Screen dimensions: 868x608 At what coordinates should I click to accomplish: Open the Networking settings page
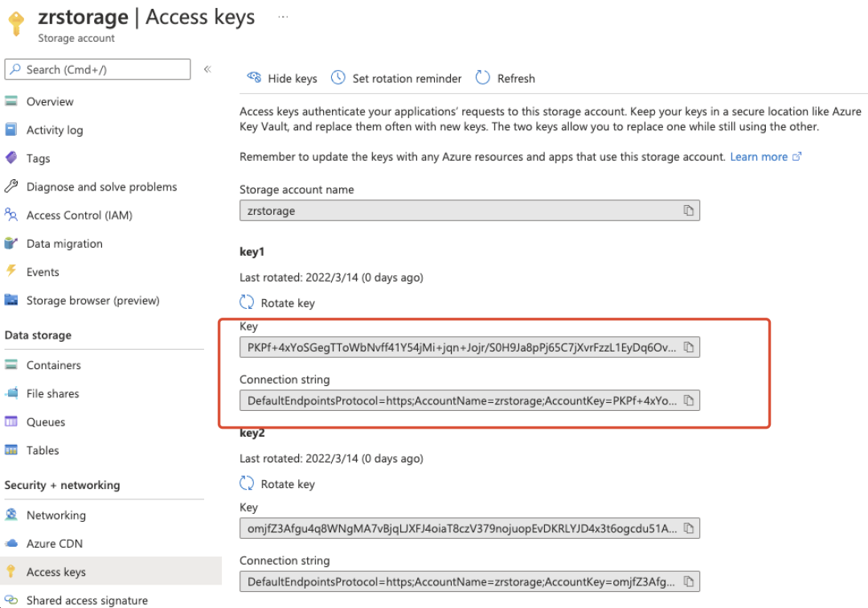55,515
